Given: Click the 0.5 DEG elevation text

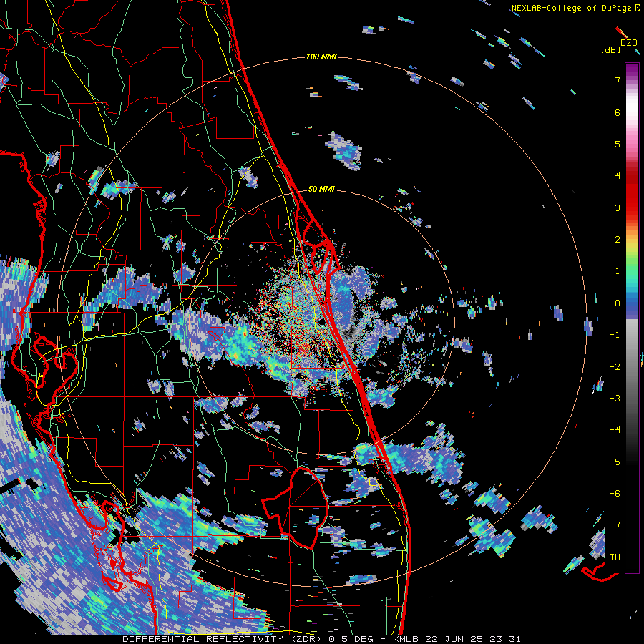Looking at the screenshot, I should click(351, 639).
